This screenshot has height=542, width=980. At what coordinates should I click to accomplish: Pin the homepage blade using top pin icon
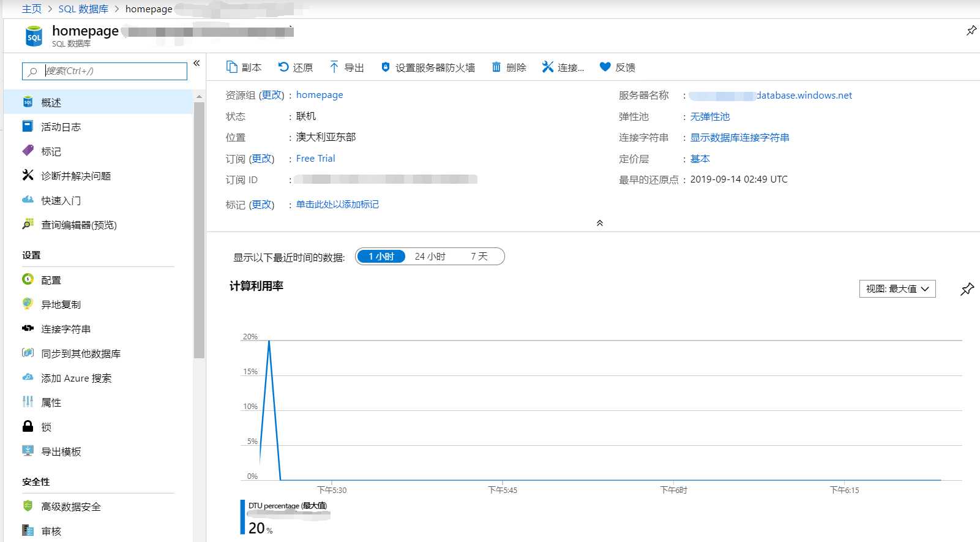coord(971,31)
